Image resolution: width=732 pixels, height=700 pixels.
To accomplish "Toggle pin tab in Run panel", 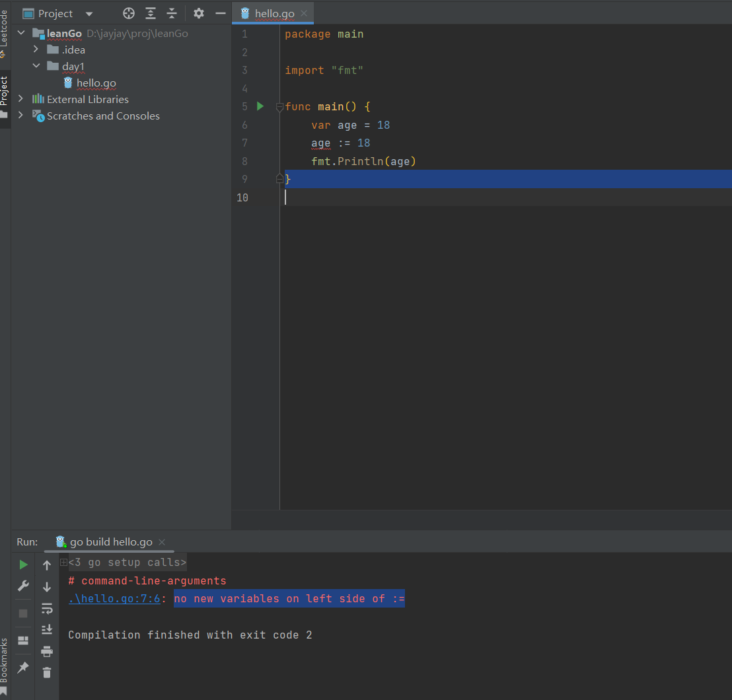I will coord(23,668).
